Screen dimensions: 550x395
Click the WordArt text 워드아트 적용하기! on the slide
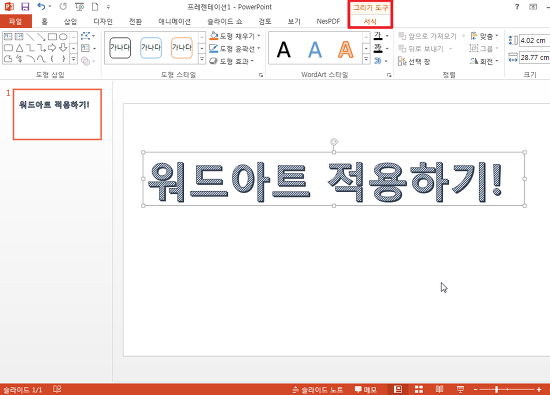325,182
